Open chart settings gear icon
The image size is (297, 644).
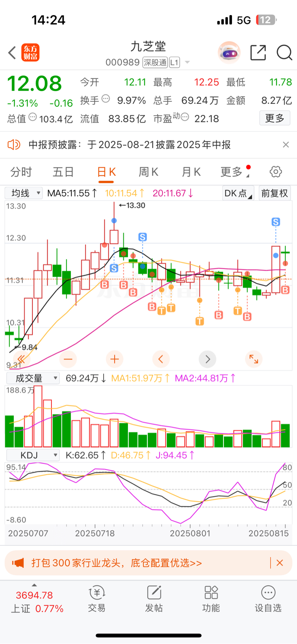pos(276,172)
